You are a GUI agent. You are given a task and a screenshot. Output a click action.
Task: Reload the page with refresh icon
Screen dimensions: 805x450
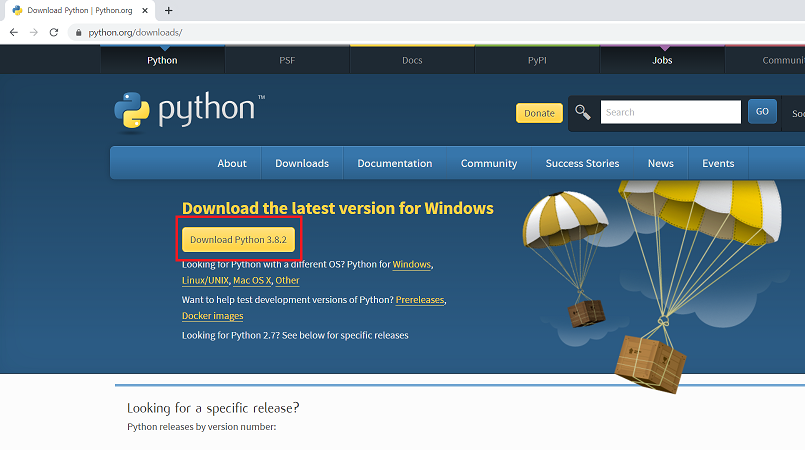(54, 32)
